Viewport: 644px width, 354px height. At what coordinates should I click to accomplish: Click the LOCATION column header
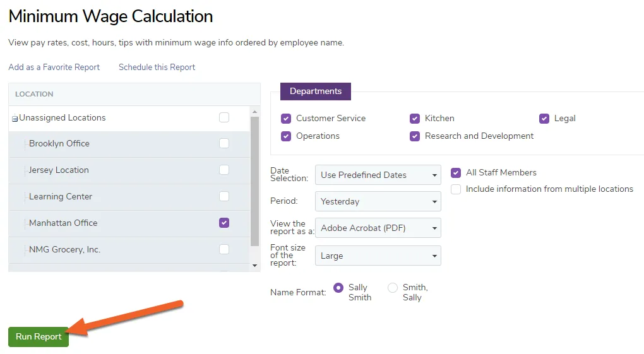point(34,94)
